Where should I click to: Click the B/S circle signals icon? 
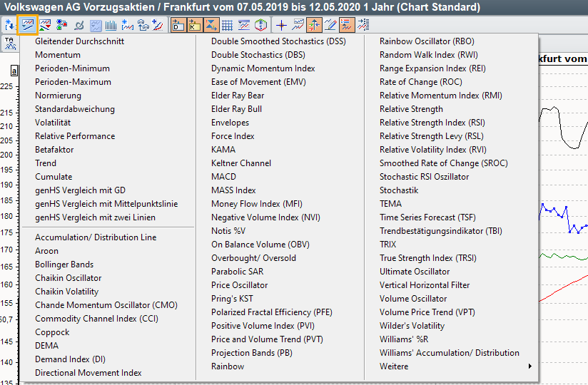[261, 26]
